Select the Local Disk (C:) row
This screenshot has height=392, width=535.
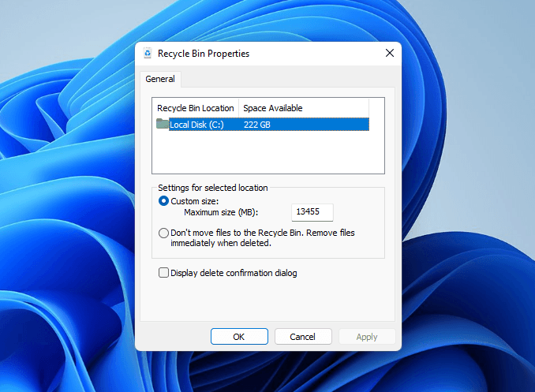(x=263, y=125)
